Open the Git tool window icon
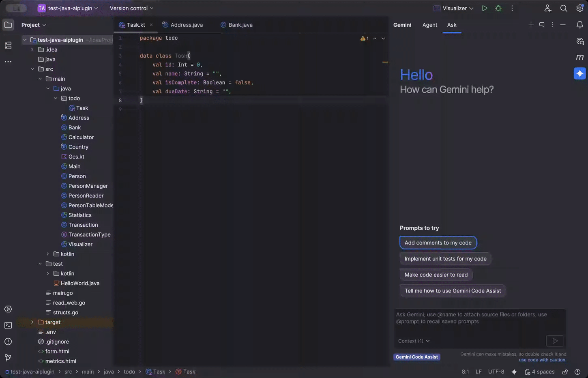 tap(8, 357)
